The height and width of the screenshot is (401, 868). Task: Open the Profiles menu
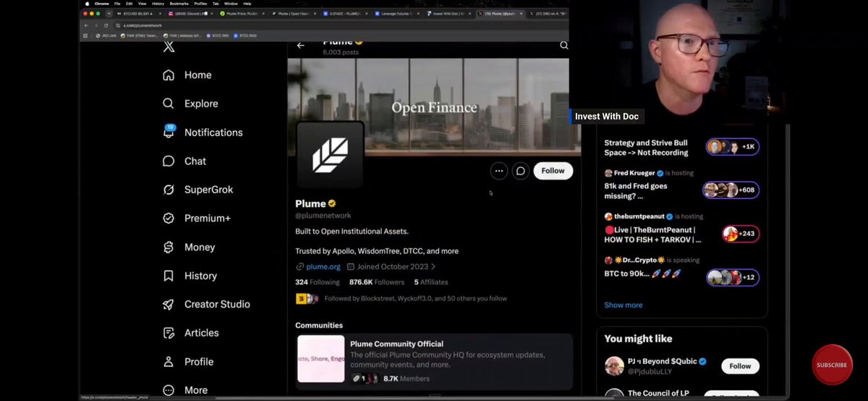pyautogui.click(x=200, y=4)
